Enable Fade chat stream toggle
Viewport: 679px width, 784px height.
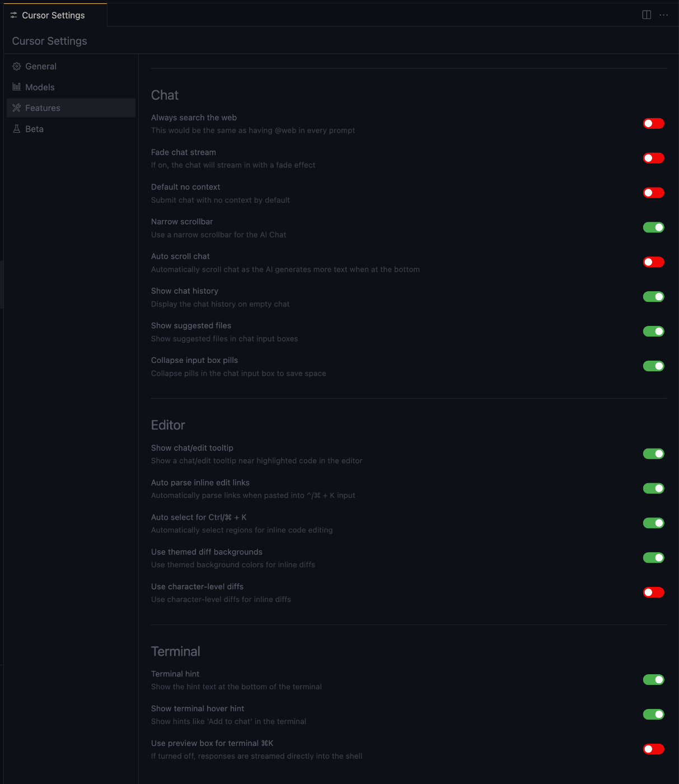click(653, 158)
